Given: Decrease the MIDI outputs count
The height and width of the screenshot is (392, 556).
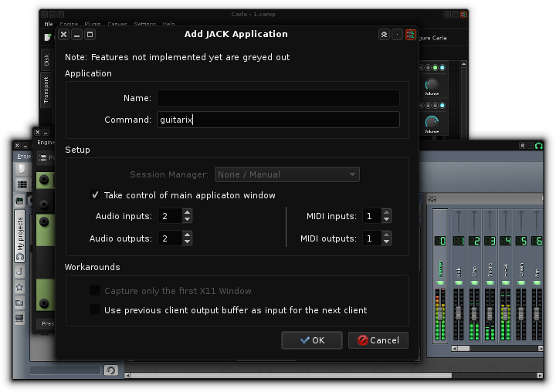Looking at the screenshot, I should [387, 242].
